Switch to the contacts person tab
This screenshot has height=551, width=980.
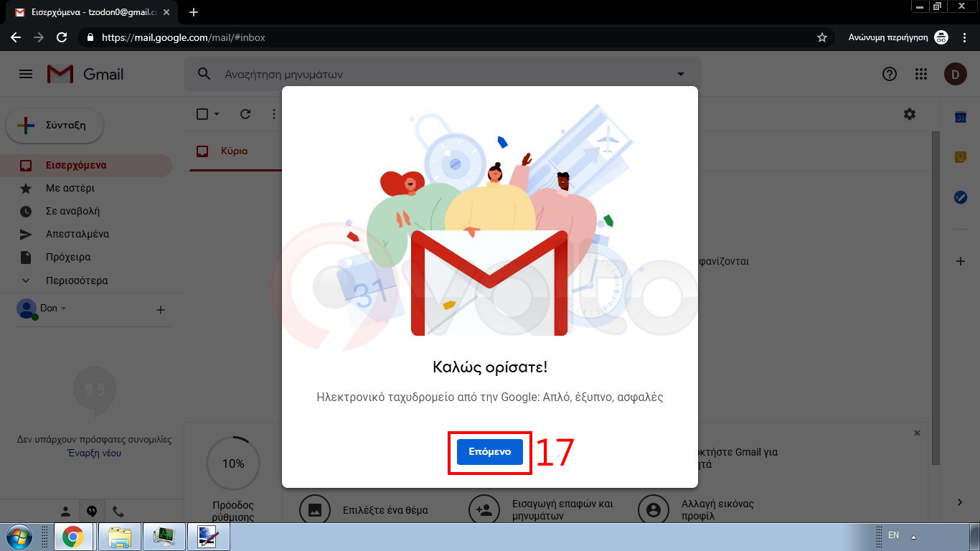[65, 512]
